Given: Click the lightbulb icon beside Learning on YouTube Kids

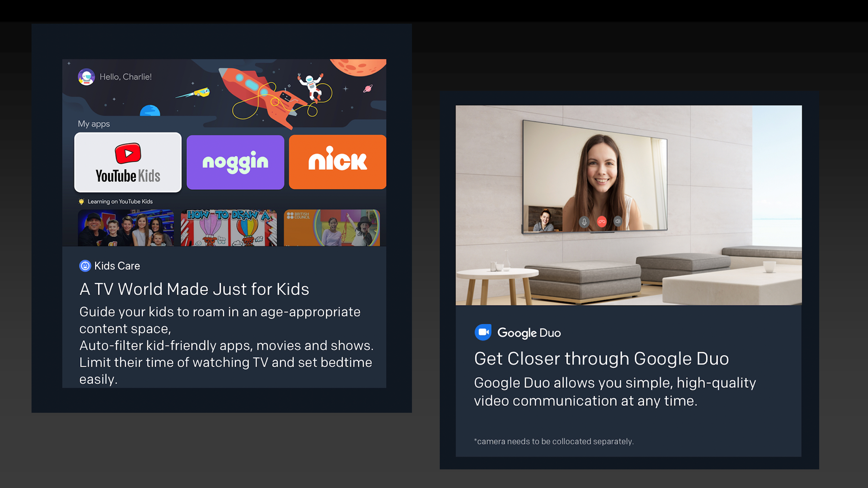Looking at the screenshot, I should pos(81,202).
